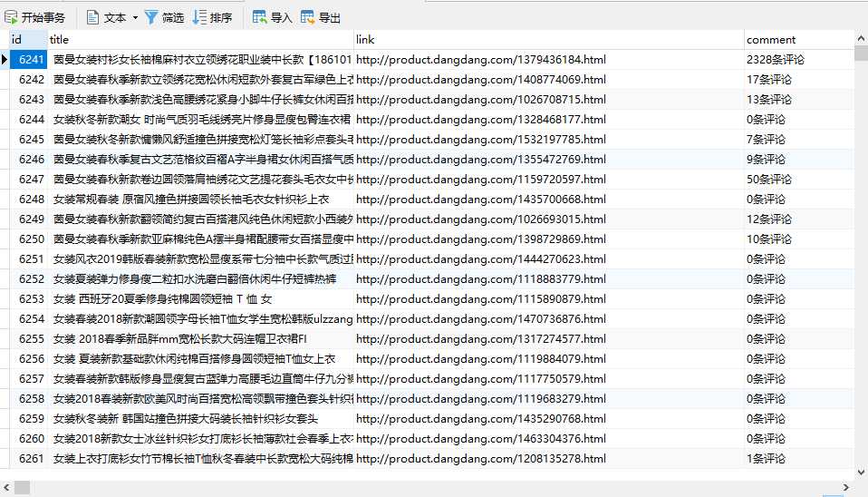Select the id column header
868x497 pixels.
tap(28, 39)
